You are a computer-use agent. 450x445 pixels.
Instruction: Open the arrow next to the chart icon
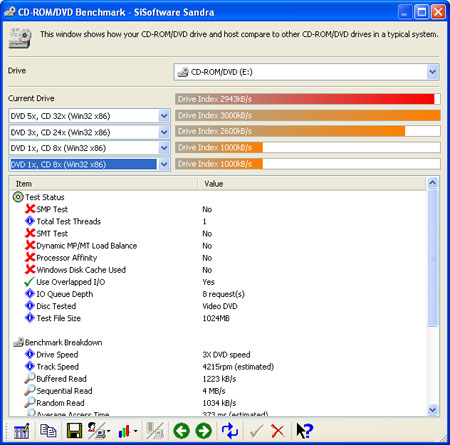pyautogui.click(x=135, y=431)
